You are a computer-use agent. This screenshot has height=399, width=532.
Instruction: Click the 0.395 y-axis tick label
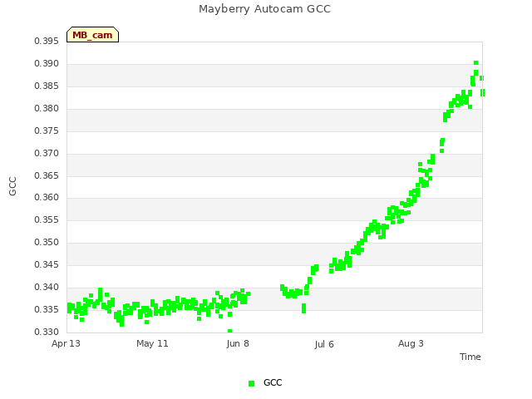click(x=47, y=41)
